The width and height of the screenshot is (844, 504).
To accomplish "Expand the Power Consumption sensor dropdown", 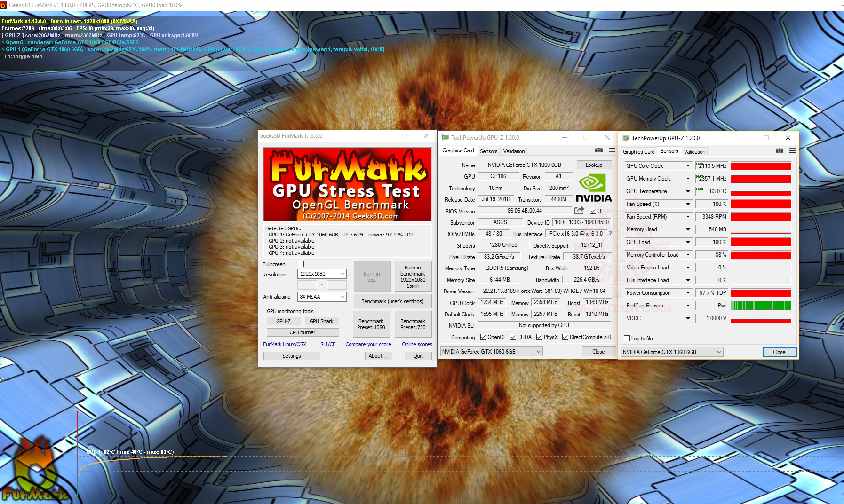I will click(x=688, y=293).
